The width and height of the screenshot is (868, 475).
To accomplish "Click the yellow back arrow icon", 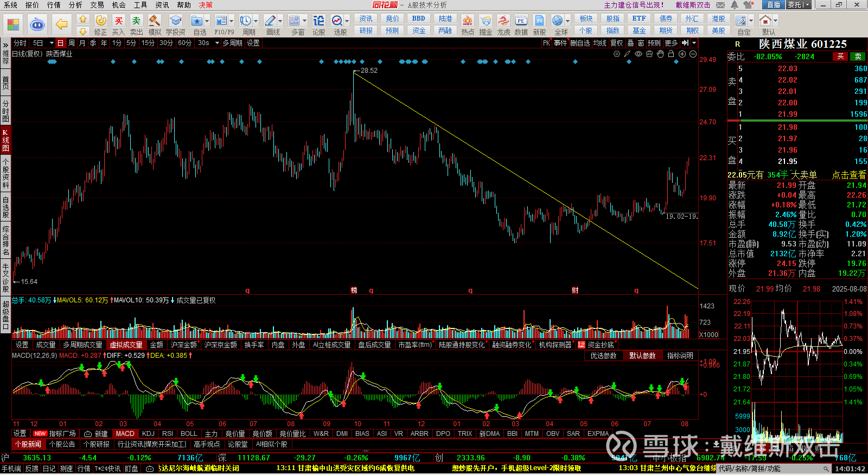I will pos(62,24).
